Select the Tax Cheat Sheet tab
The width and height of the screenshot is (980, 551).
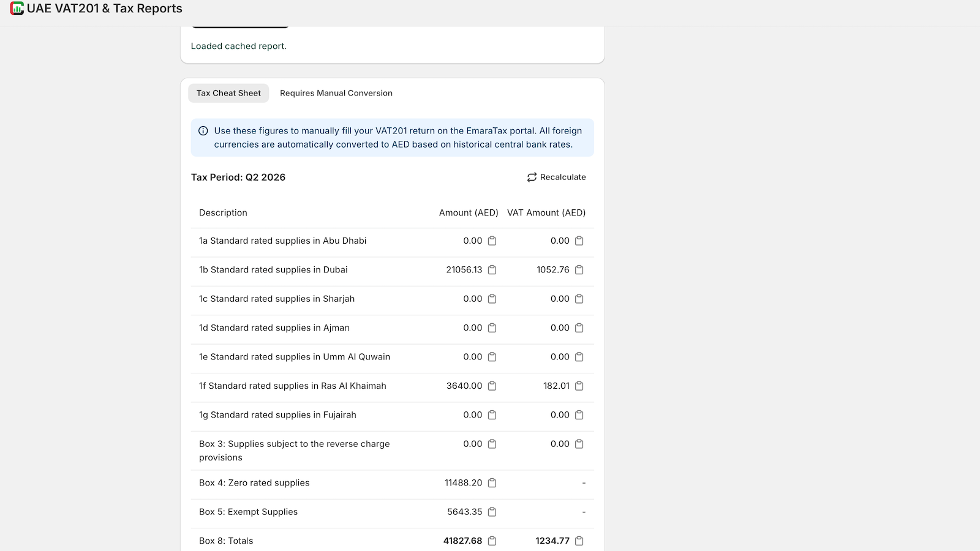click(228, 93)
